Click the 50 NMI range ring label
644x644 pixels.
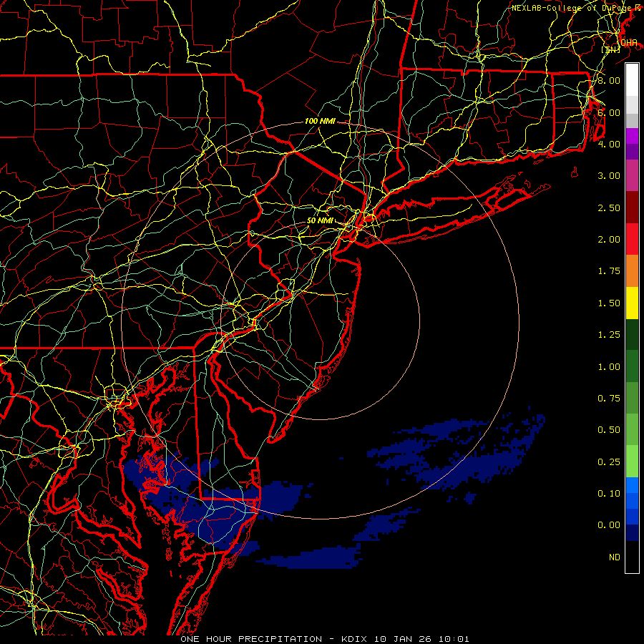pyautogui.click(x=320, y=220)
